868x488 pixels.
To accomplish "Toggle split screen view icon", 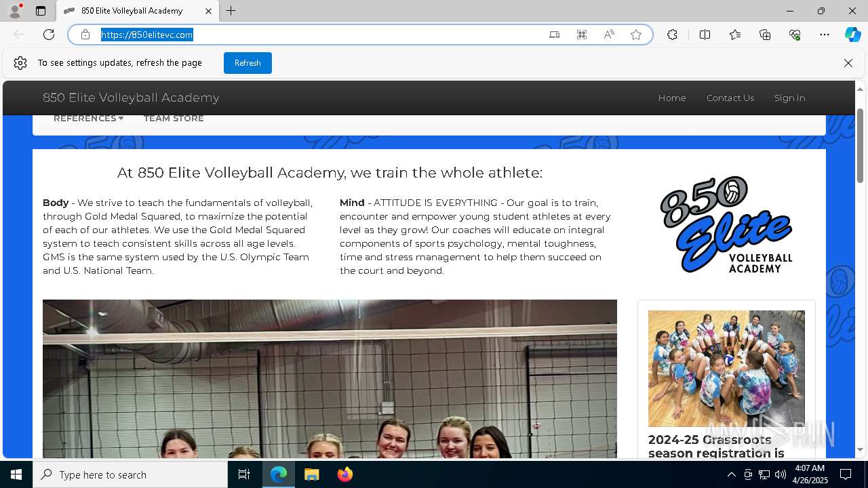I will tap(705, 35).
